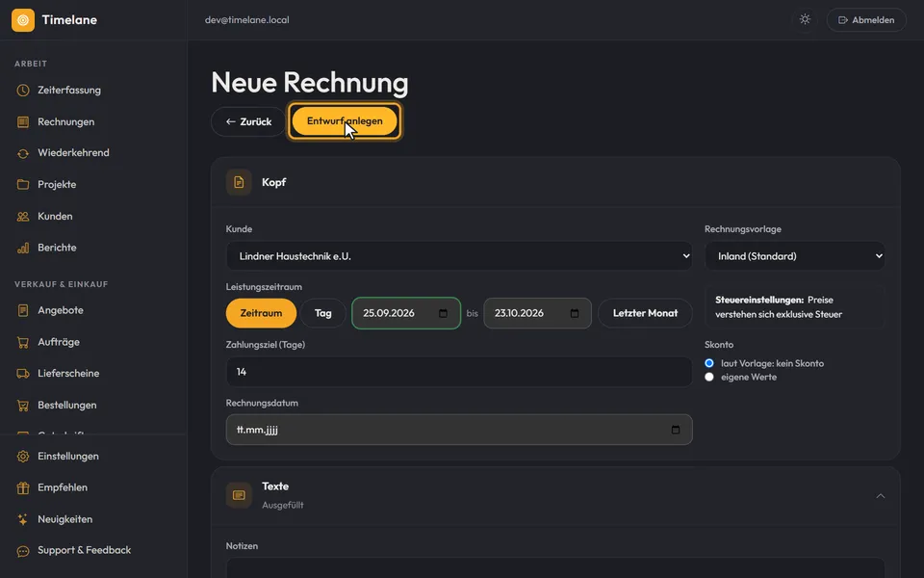Click the truck icon beside Lieferscheine
This screenshot has height=578, width=924.
click(x=23, y=374)
